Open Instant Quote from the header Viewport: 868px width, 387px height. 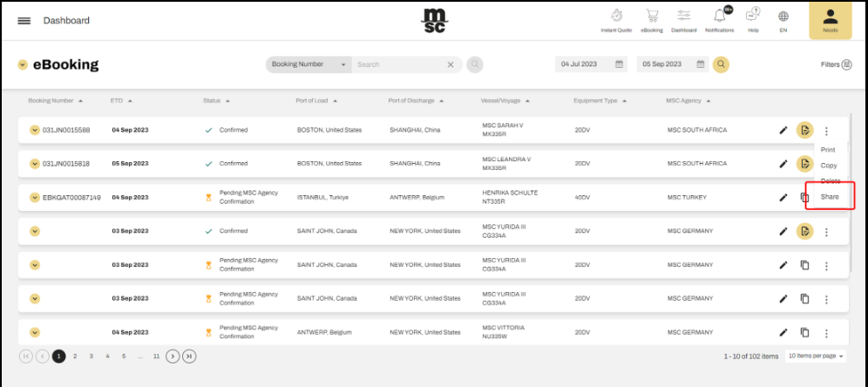click(616, 21)
